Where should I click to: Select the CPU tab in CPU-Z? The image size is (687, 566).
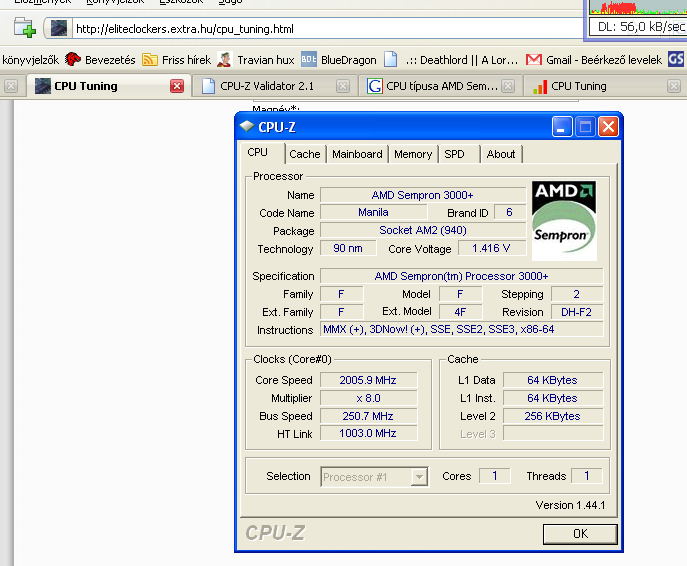(262, 152)
